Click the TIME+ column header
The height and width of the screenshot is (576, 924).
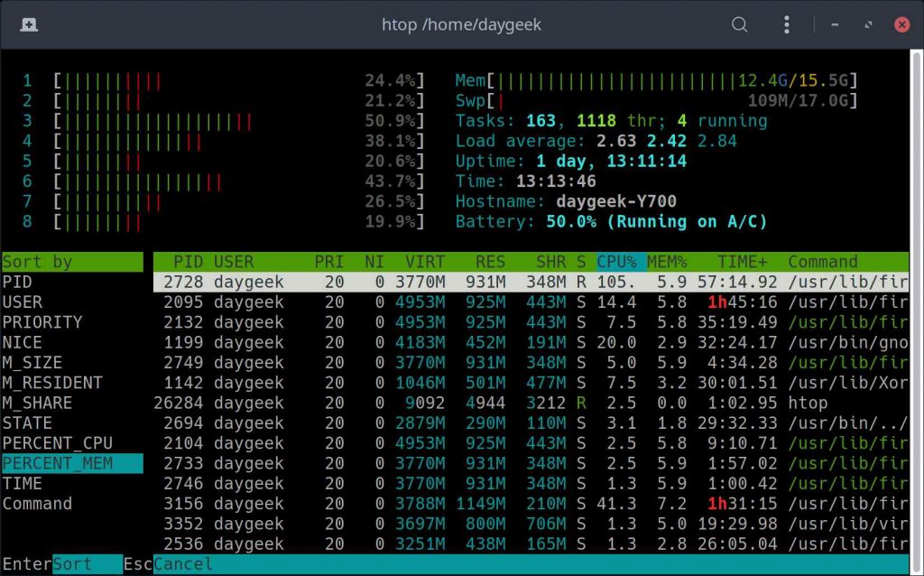pyautogui.click(x=740, y=262)
